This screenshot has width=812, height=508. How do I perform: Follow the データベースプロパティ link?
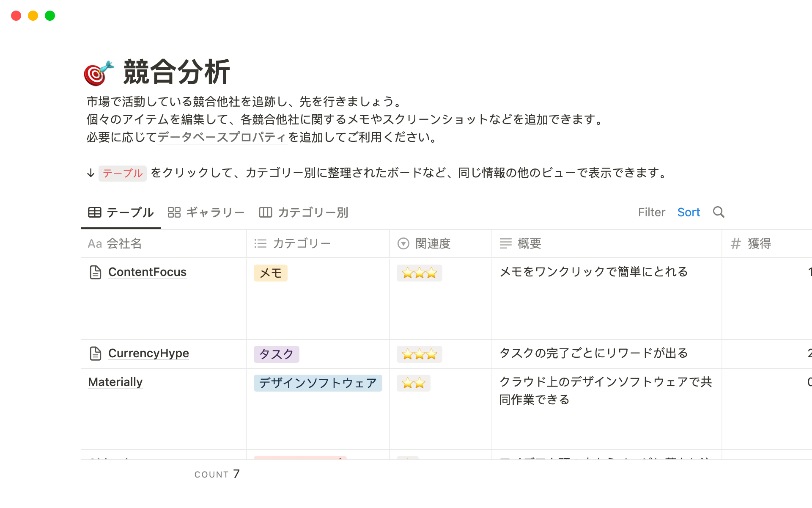(x=222, y=137)
